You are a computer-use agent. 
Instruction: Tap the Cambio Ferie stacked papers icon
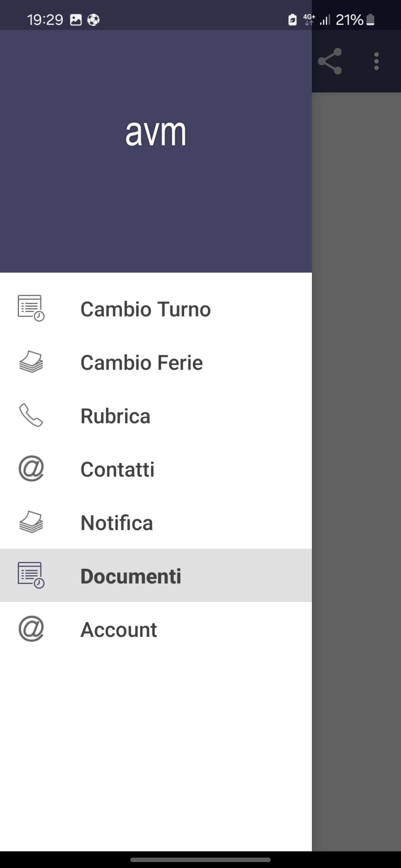tap(31, 362)
